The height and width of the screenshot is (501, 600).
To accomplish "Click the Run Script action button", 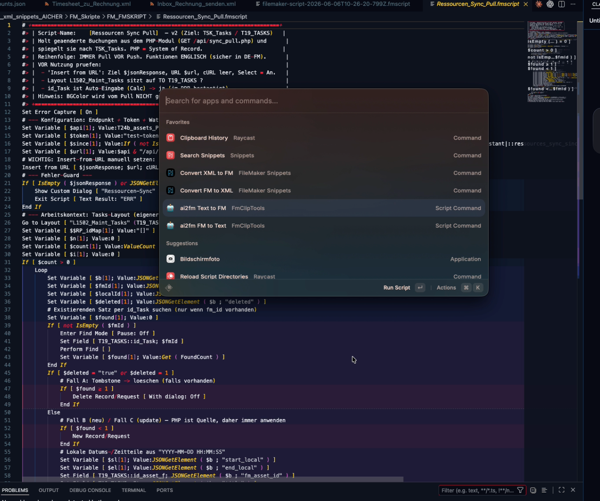I will [x=397, y=288].
